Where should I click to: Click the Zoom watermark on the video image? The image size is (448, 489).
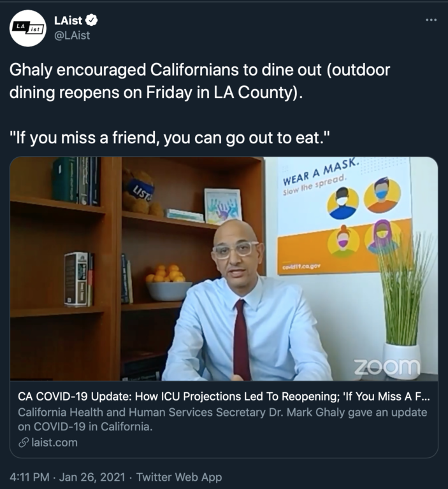[387, 367]
